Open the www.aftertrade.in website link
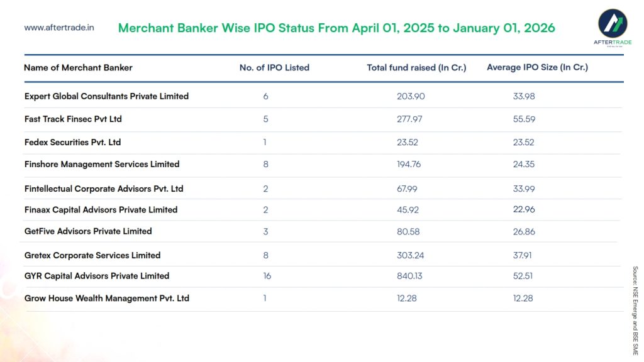Viewport: 644px width, 362px height. tap(59, 28)
